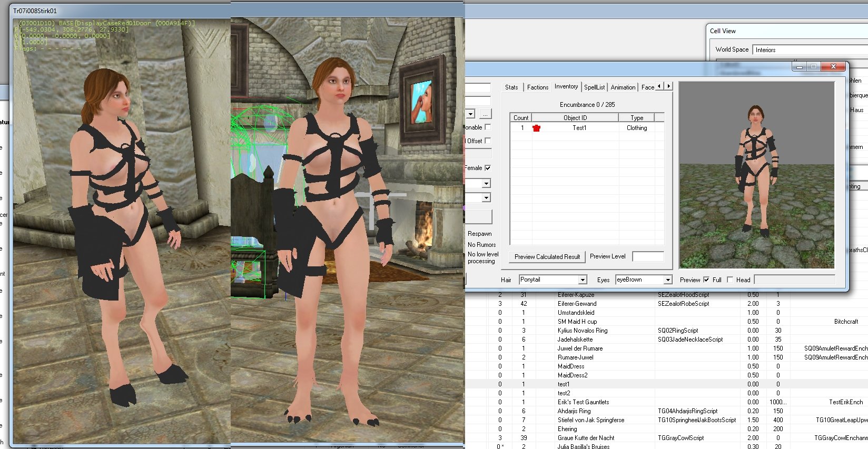Click the SQ02RingScript script cell

677,331
